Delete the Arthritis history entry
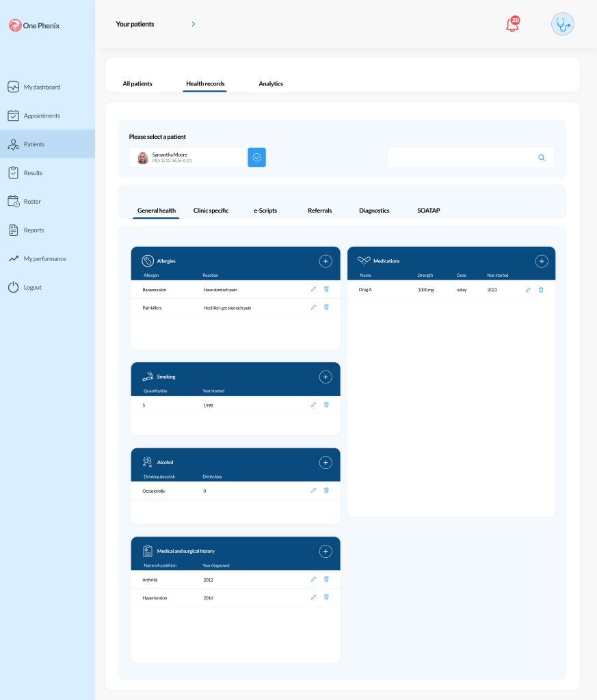Image resolution: width=597 pixels, height=700 pixels. coord(326,579)
